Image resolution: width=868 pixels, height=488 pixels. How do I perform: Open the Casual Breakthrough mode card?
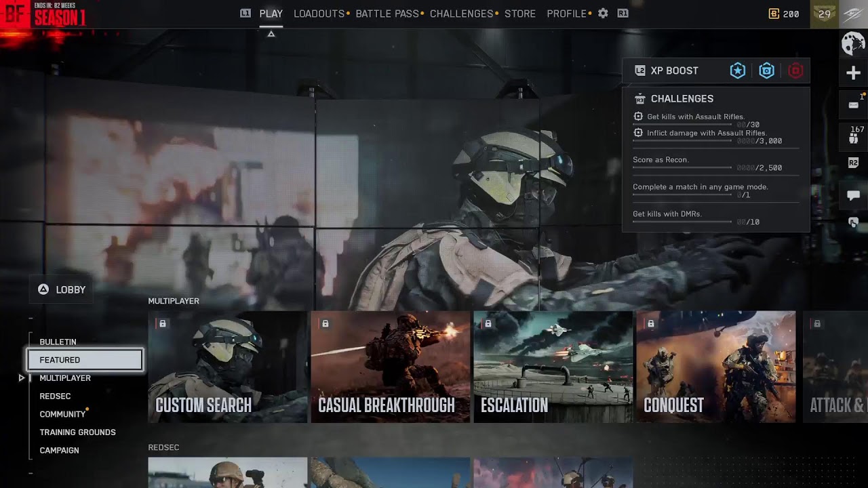[391, 367]
